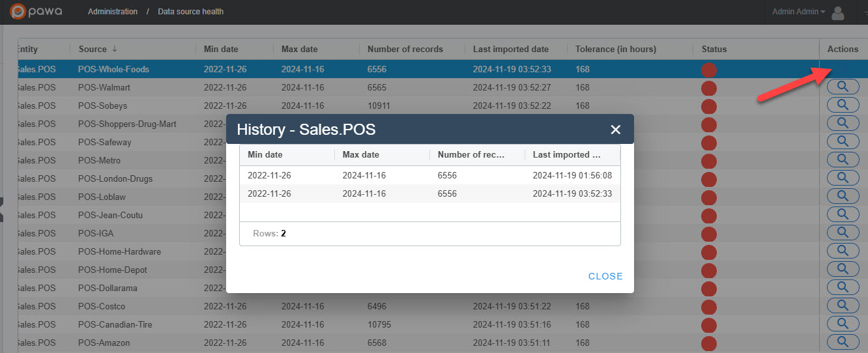Open history magnifier for POS-Canadian-Tire row
Image resolution: width=868 pixels, height=353 pixels.
843,324
